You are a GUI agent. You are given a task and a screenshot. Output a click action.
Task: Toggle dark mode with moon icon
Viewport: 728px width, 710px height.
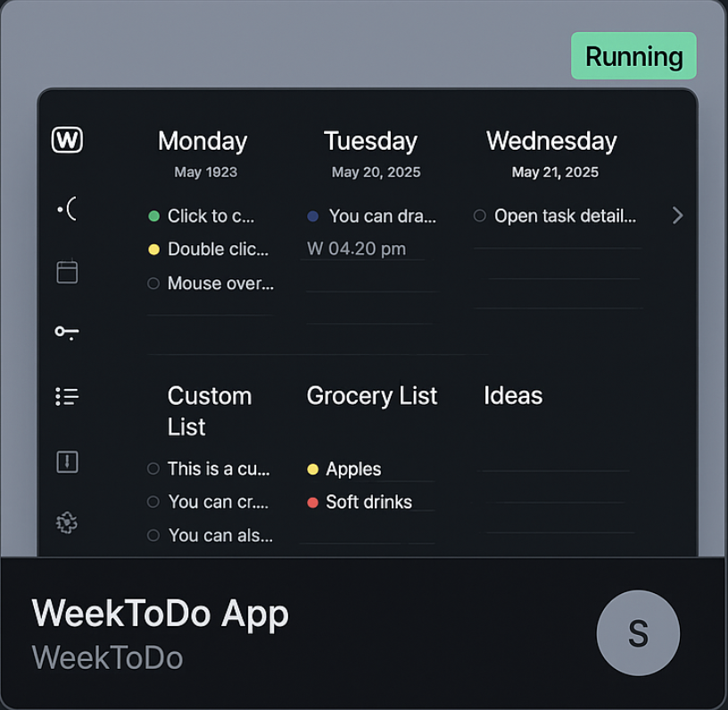pyautogui.click(x=67, y=209)
